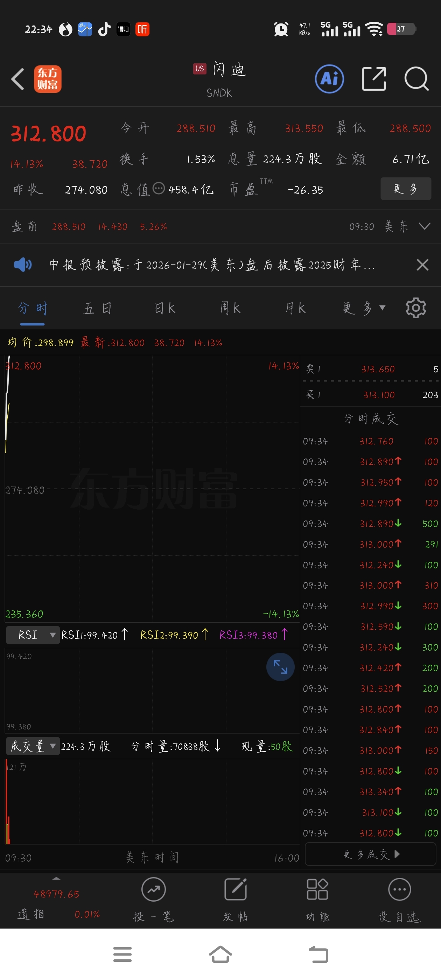Tap RSI1 99.420 reading

coord(94,635)
